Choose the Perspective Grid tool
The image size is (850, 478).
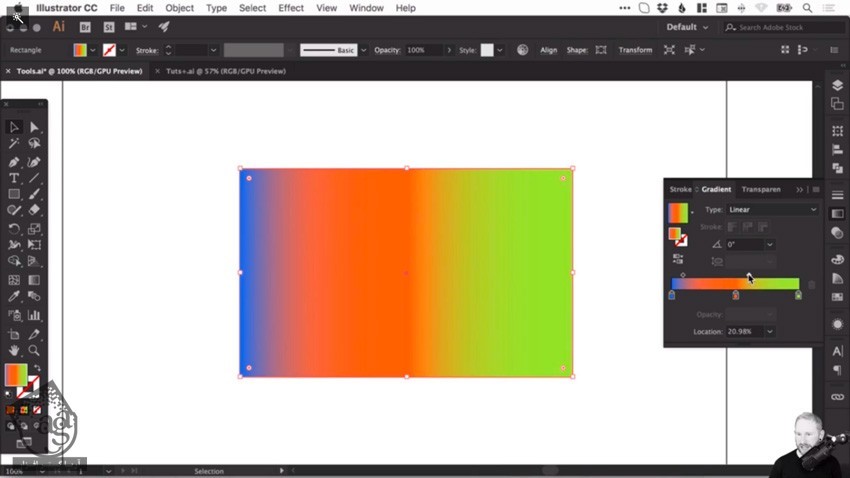34,261
